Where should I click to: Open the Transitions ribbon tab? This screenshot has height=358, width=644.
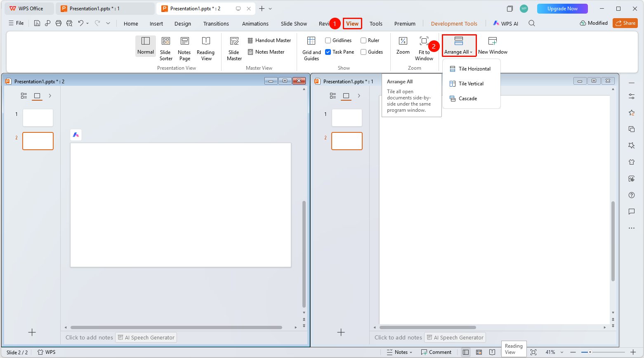[x=216, y=24]
